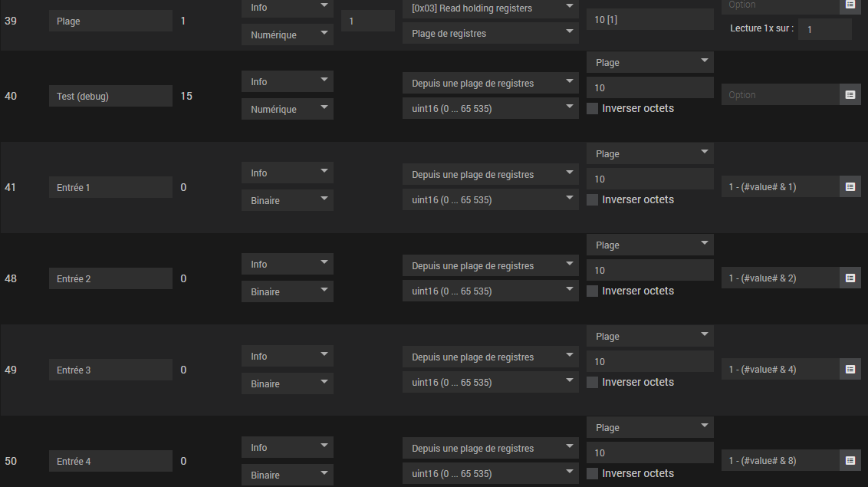Expand uint16 format dropdown for Entrée 2

(490, 291)
